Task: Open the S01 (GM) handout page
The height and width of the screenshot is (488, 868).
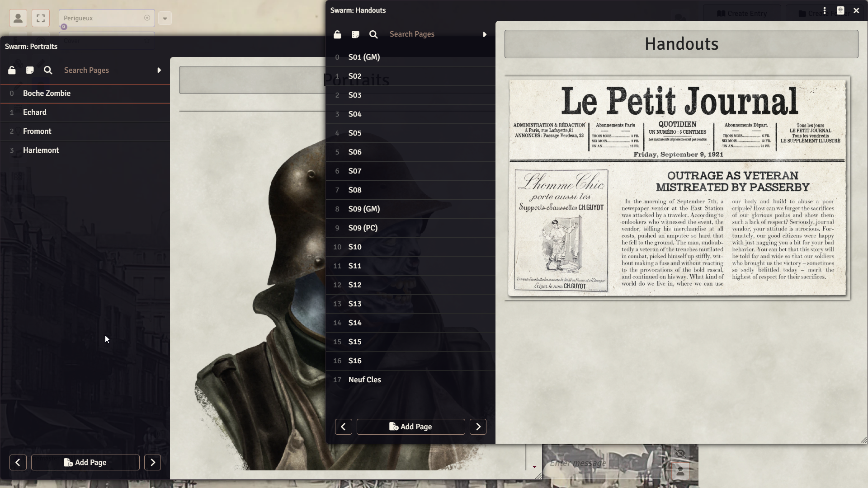Action: click(x=410, y=57)
